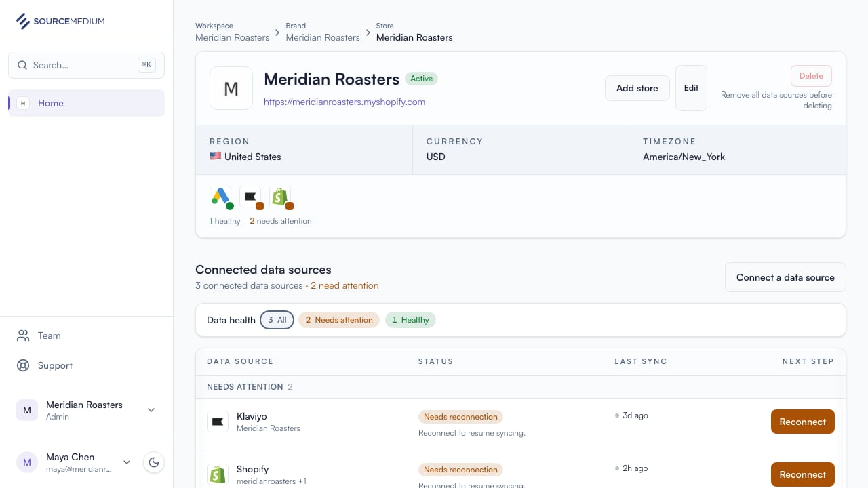Click the STATUS column header
This screenshot has height=488, width=868.
[x=435, y=361]
